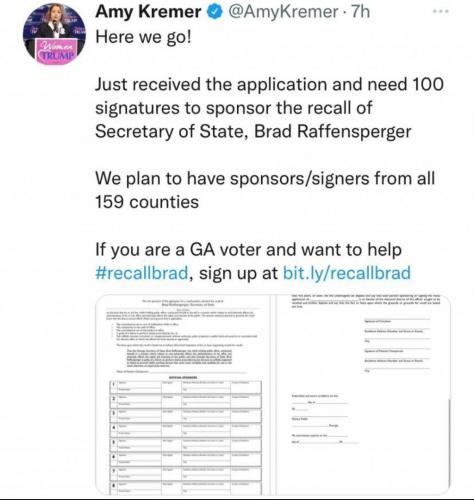Click the "159 counties" line of the tweet
Image resolution: width=474 pixels, height=500 pixels.
click(147, 202)
